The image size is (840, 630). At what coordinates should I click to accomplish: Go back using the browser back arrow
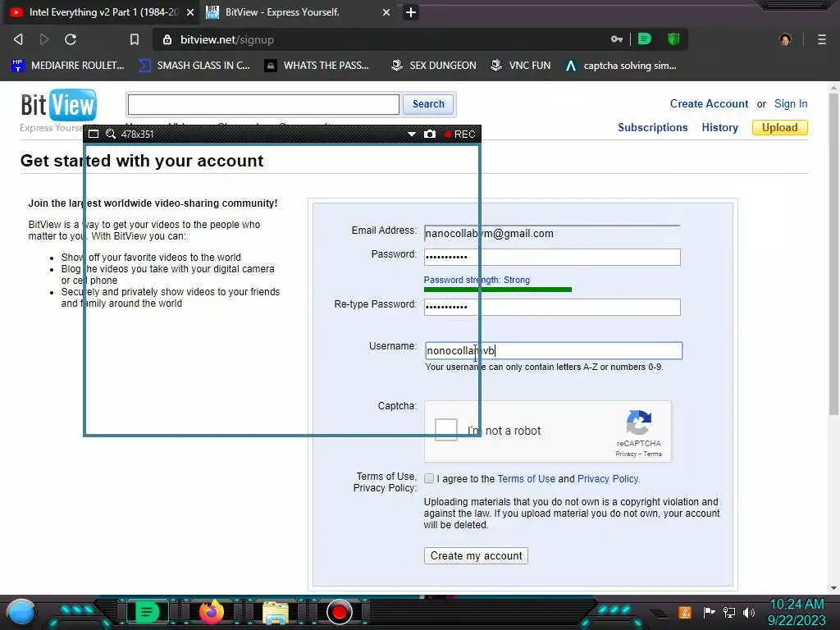click(x=18, y=39)
